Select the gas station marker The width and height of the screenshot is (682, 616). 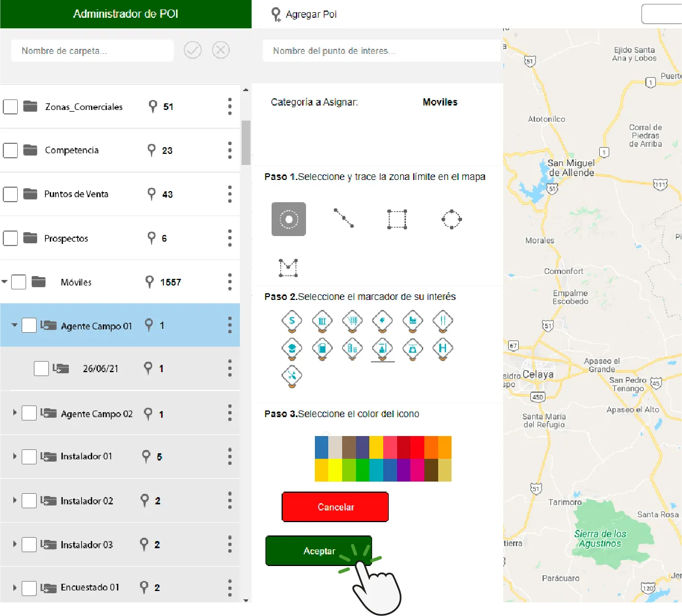pos(322,349)
